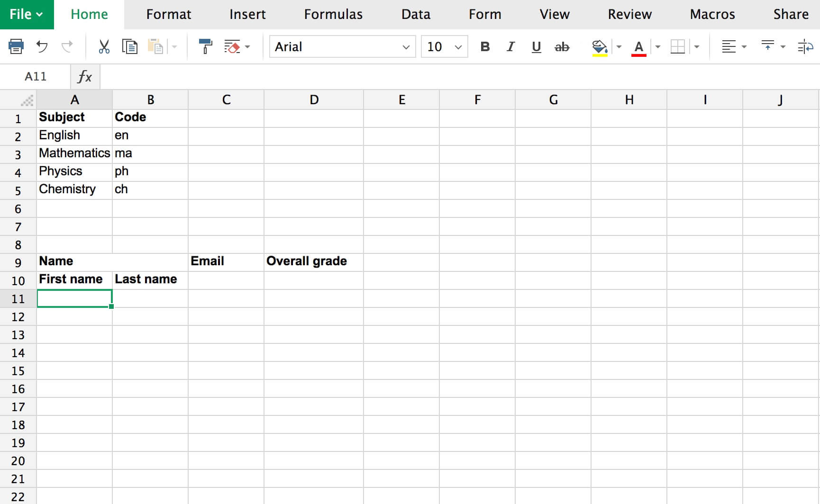This screenshot has width=820, height=504.
Task: Open the File menu button
Action: click(27, 14)
